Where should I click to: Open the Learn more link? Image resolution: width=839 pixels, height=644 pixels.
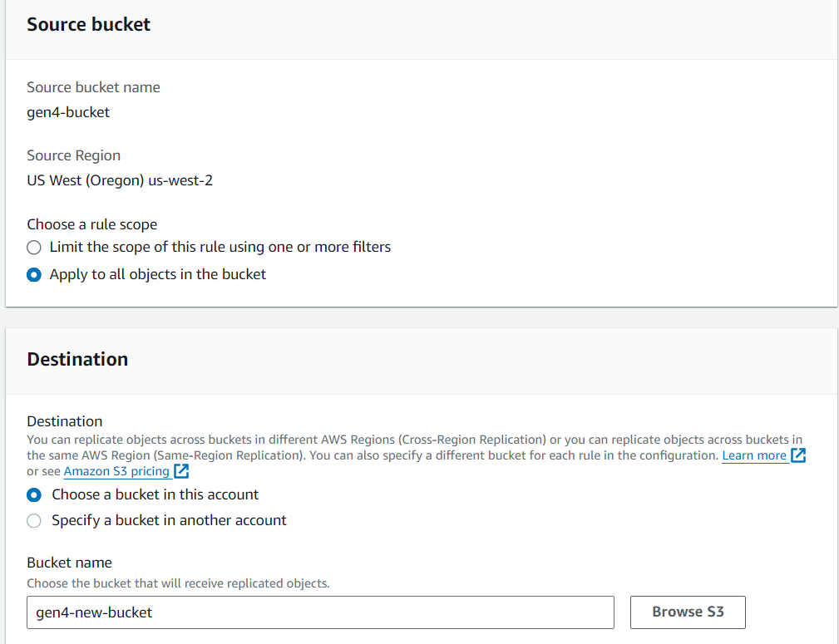pyautogui.click(x=754, y=455)
